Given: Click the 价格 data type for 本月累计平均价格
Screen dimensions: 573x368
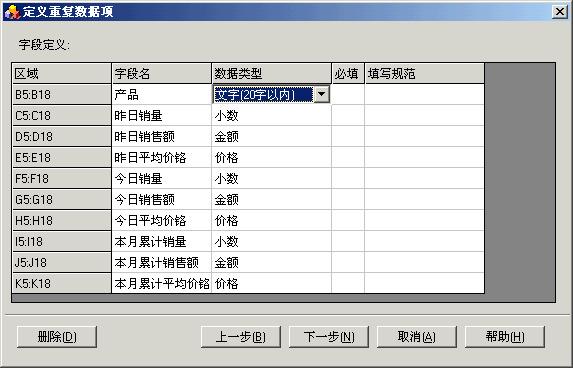Looking at the screenshot, I should (x=272, y=283).
